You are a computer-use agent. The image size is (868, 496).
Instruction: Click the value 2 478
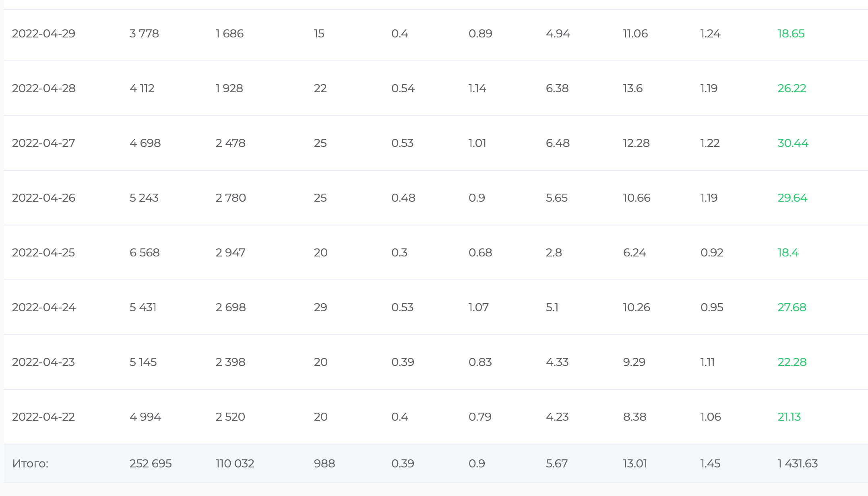[230, 143]
